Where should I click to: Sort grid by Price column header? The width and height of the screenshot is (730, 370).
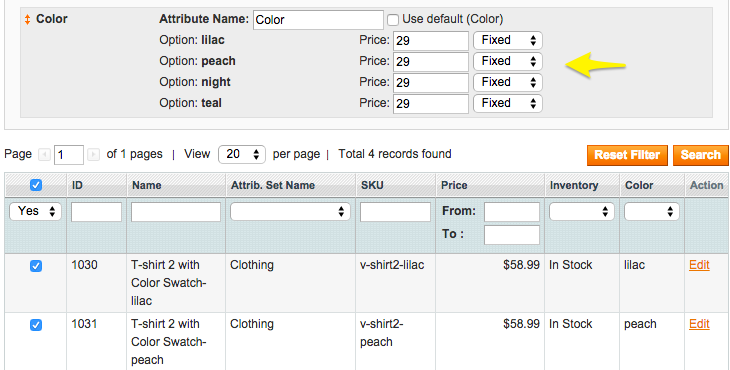(x=454, y=185)
